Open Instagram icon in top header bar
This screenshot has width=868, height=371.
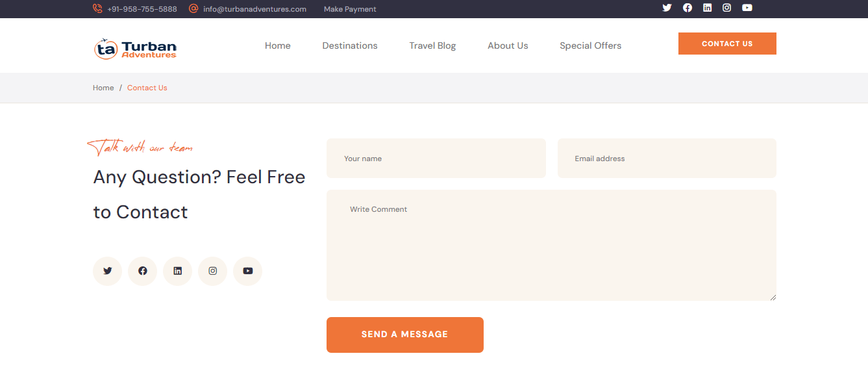[x=727, y=8]
